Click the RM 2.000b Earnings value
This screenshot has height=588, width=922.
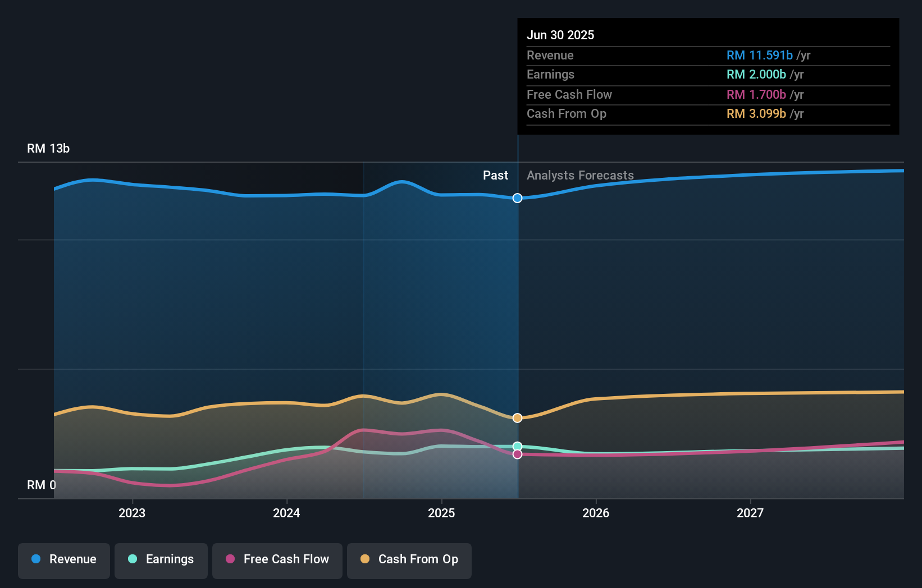coord(756,75)
